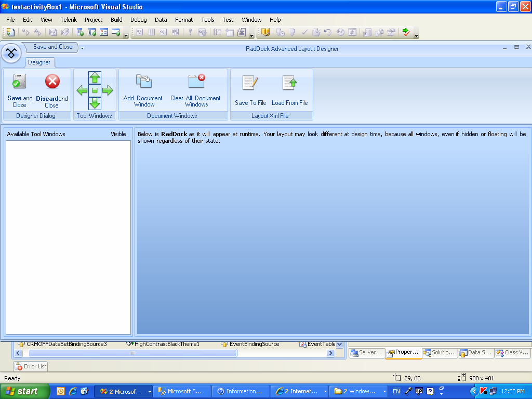Expand first toolbar overflow options arrow

[x=126, y=35]
